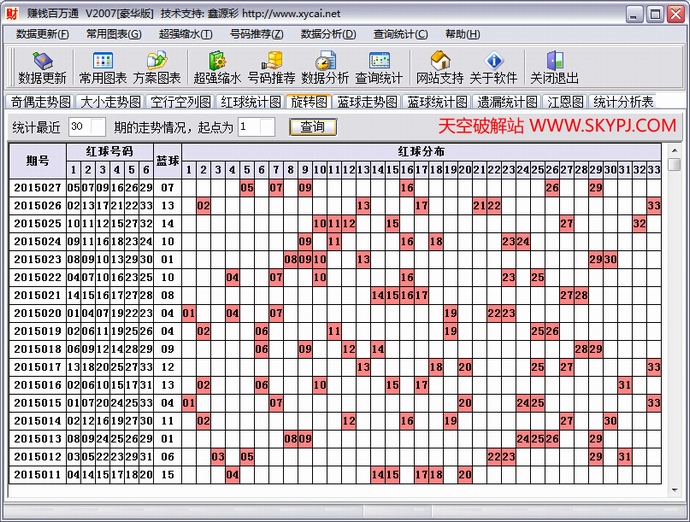Viewport: 690px width, 522px height.
Task: Click the 关闭退出 toolbar icon
Action: click(554, 67)
